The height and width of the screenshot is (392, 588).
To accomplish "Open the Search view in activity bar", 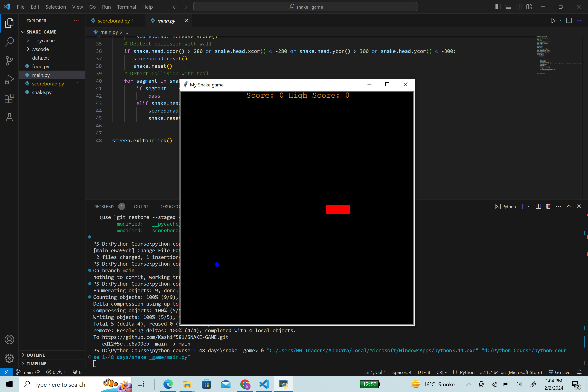I will pos(9,42).
